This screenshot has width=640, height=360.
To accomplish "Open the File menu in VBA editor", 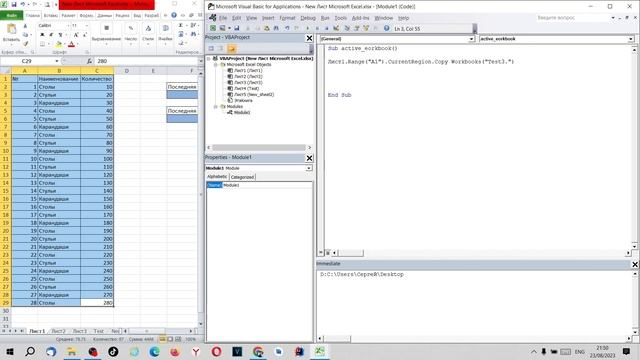I will [222, 18].
